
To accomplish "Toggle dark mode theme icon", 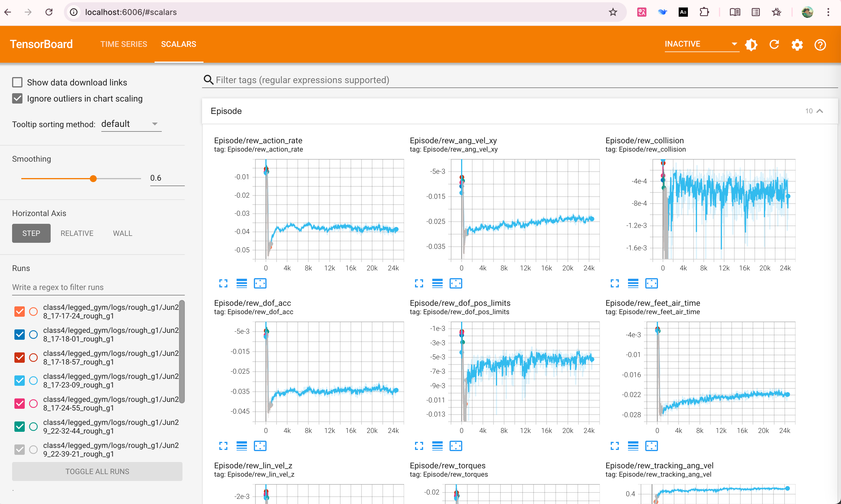I will point(751,45).
